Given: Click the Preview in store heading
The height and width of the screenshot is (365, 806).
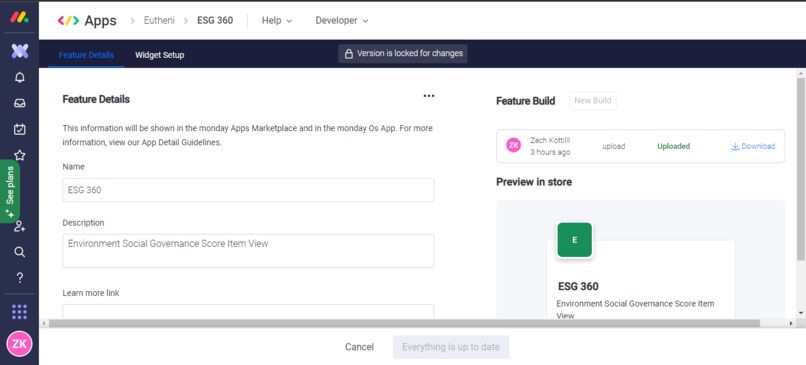Looking at the screenshot, I should (534, 182).
